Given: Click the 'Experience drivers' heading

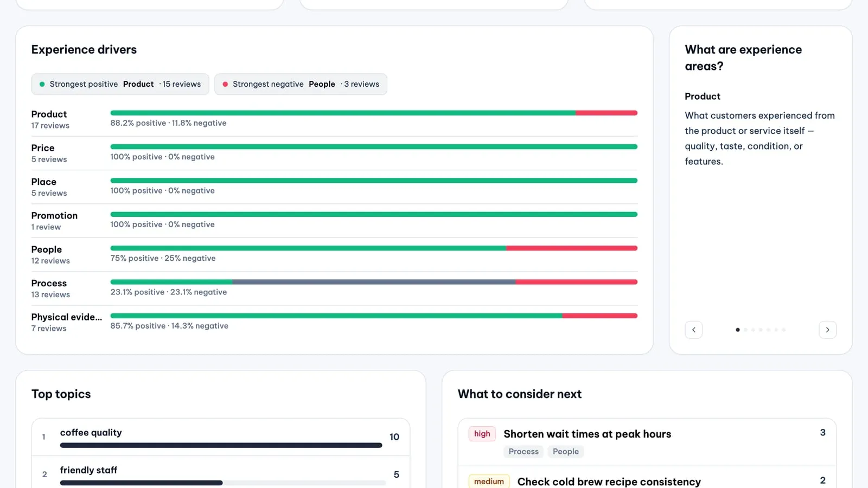Looking at the screenshot, I should (84, 49).
